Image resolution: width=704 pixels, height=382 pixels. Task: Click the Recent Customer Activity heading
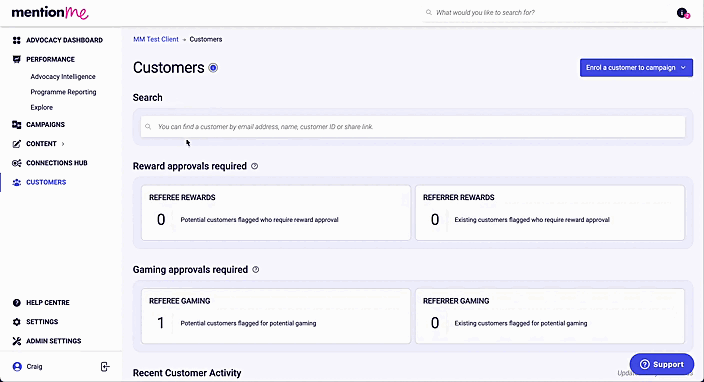pyautogui.click(x=187, y=373)
